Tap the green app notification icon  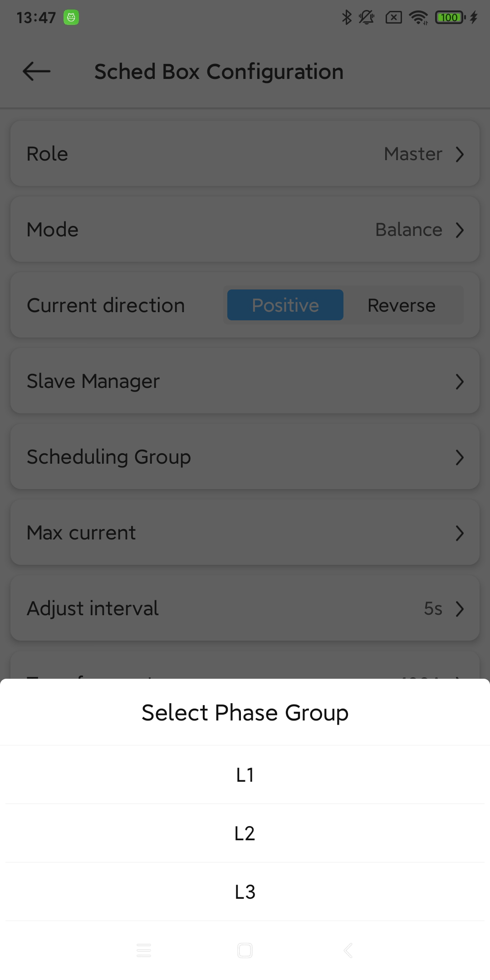coord(71,18)
